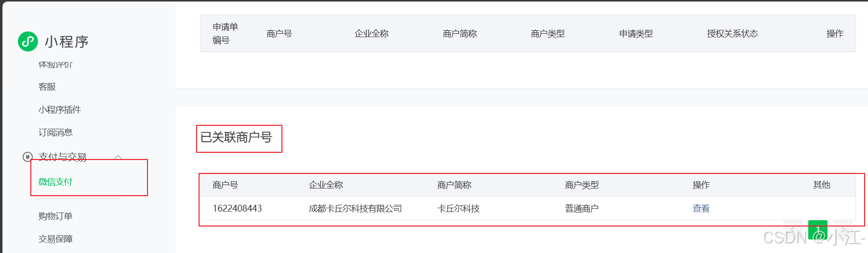Image resolution: width=868 pixels, height=253 pixels.
Task: Select green page 1 pagination button
Action: tap(818, 230)
